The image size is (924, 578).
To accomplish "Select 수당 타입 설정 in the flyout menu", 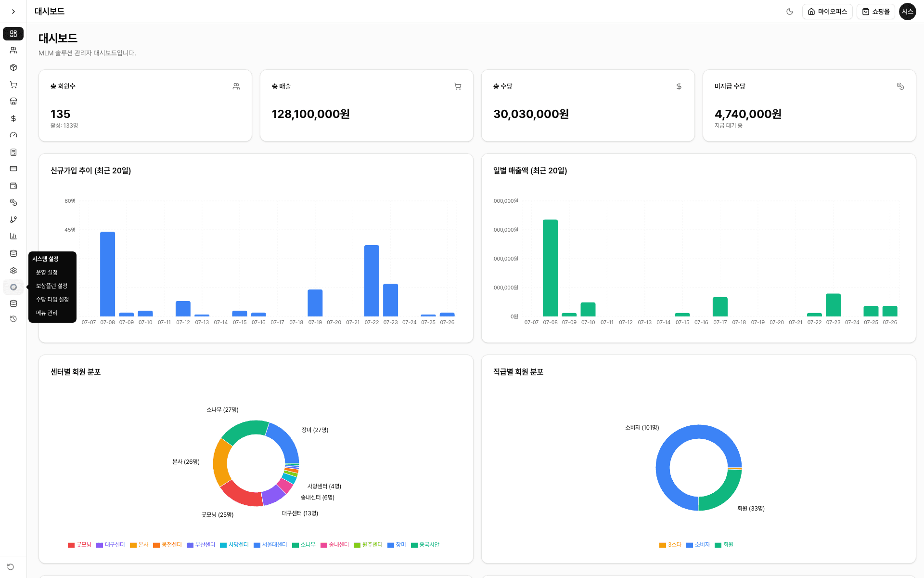I will click(52, 299).
